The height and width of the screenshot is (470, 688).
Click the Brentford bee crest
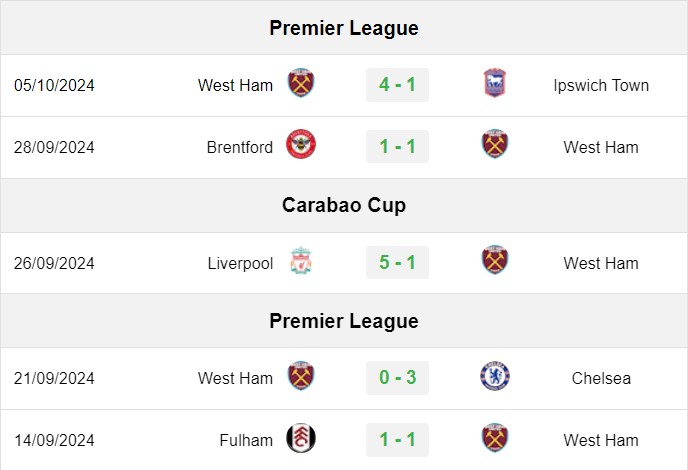click(x=301, y=144)
